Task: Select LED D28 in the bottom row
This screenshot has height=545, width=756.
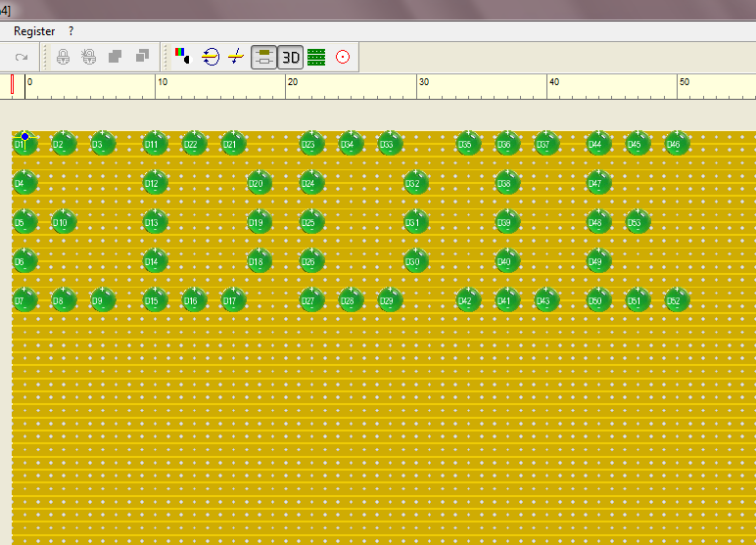Action: tap(351, 299)
